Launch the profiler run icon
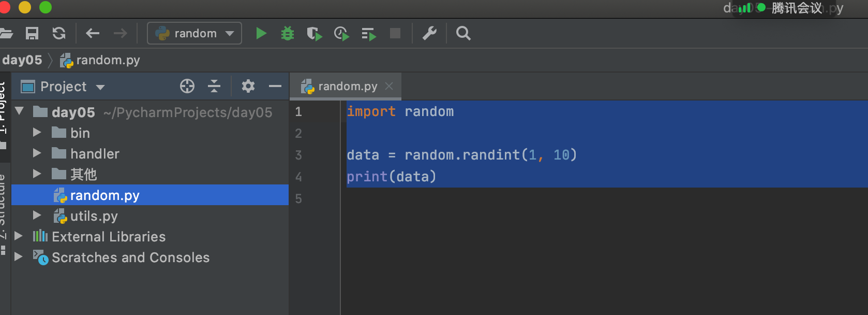868x315 pixels. (x=341, y=34)
